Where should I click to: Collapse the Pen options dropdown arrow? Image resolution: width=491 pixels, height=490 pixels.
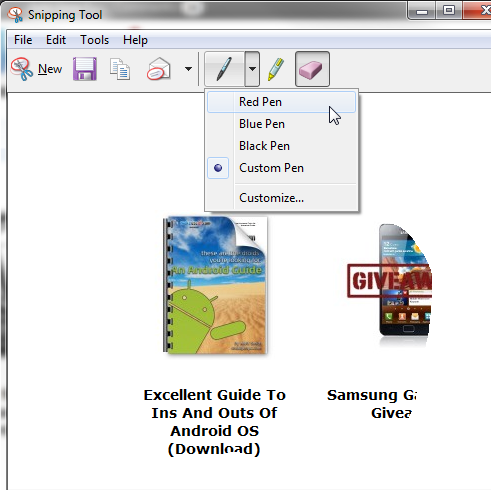pos(252,69)
